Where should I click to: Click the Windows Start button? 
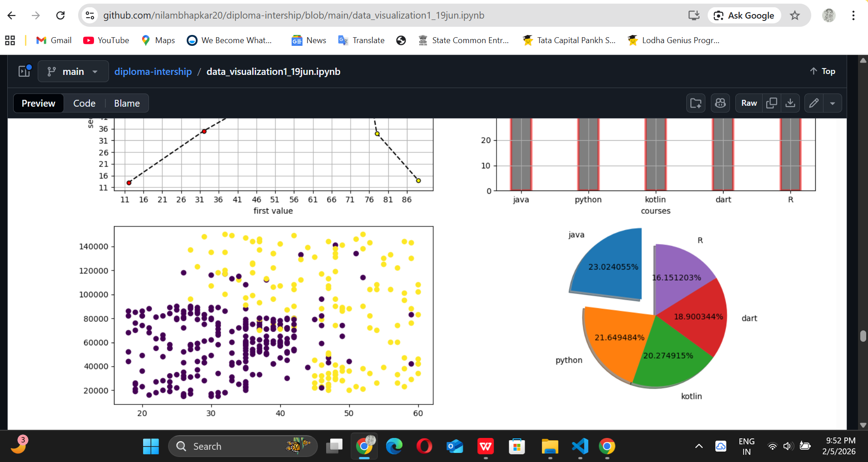150,446
